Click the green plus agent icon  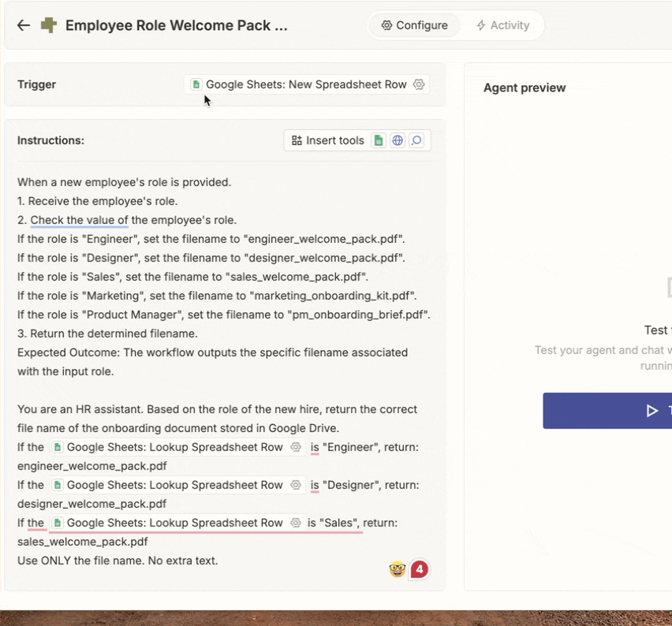click(48, 25)
